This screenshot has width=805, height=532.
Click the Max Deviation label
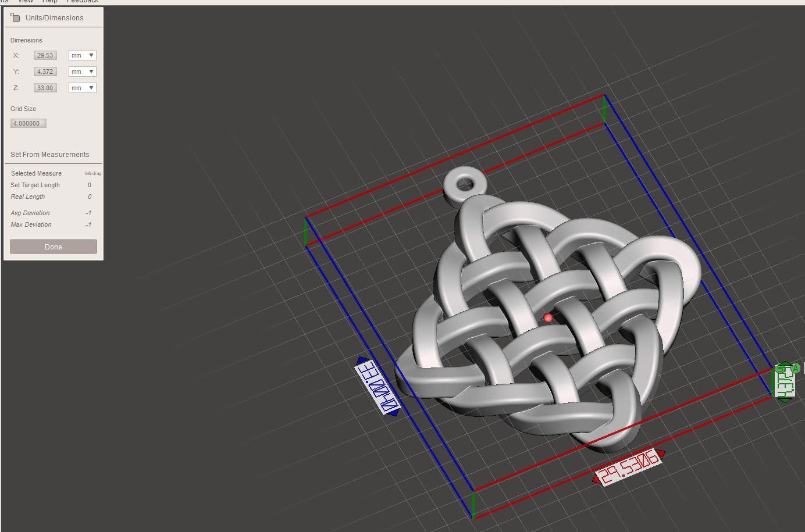pyautogui.click(x=31, y=224)
